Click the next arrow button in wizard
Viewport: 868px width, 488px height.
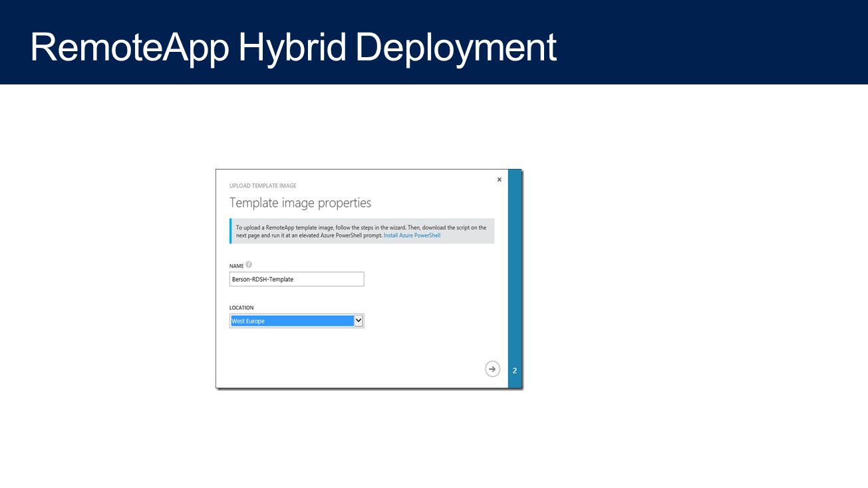[492, 369]
